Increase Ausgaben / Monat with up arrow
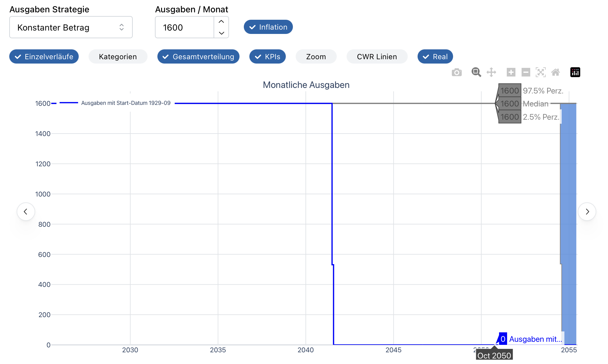The width and height of the screenshot is (608, 364). click(221, 22)
